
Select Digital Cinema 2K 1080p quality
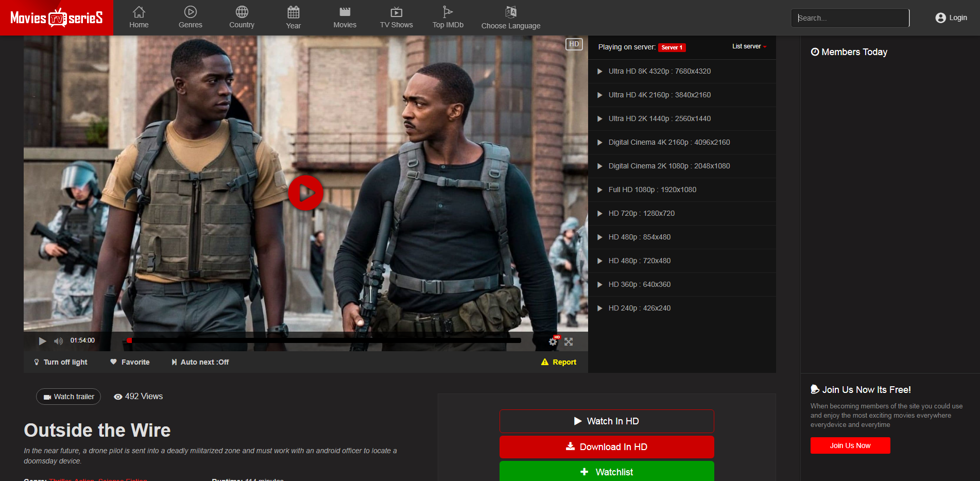[682, 166]
